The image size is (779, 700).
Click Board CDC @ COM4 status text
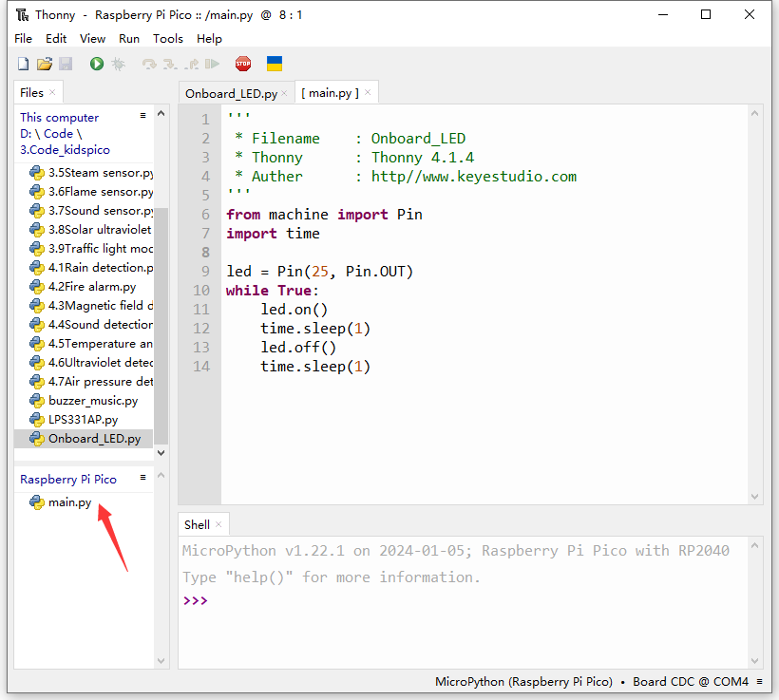pyautogui.click(x=691, y=682)
